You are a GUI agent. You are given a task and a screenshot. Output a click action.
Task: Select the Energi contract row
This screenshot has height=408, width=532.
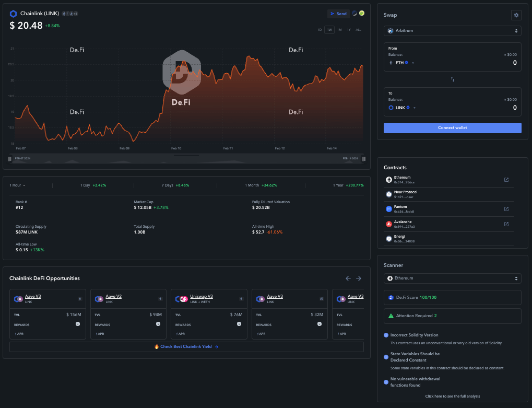449,239
